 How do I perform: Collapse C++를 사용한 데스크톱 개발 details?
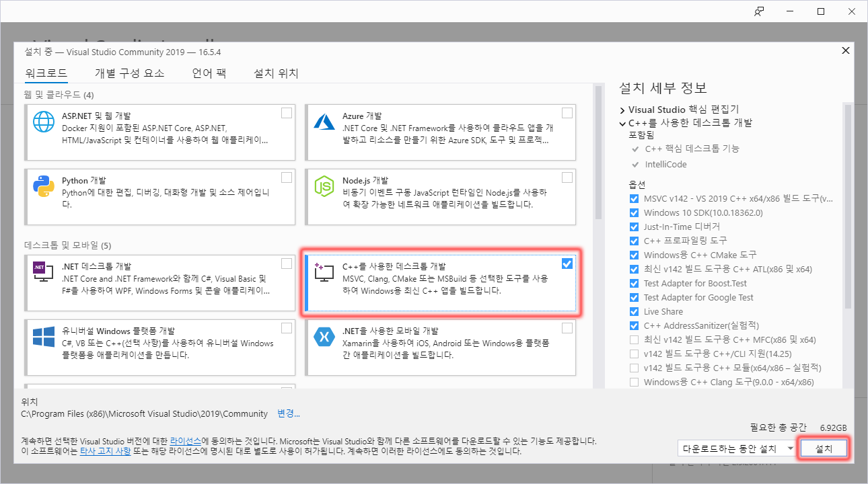pos(622,123)
